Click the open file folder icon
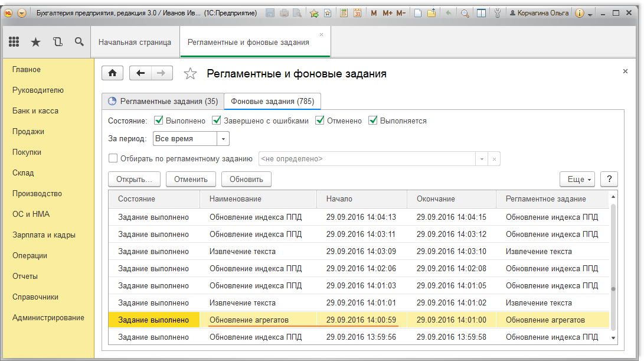This screenshot has width=644, height=361. coord(431,13)
